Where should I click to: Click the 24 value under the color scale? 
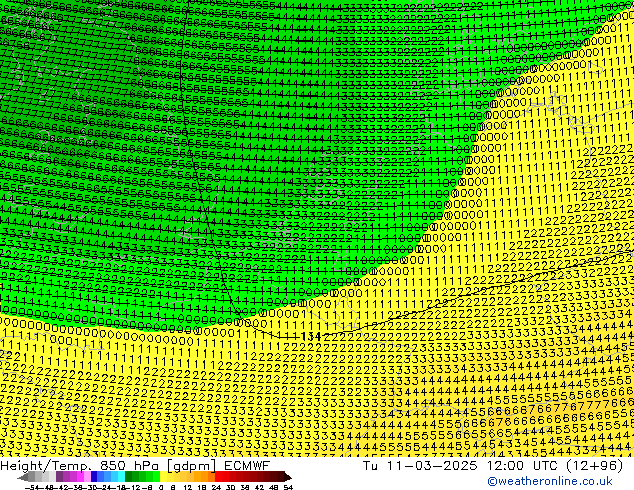216,488
